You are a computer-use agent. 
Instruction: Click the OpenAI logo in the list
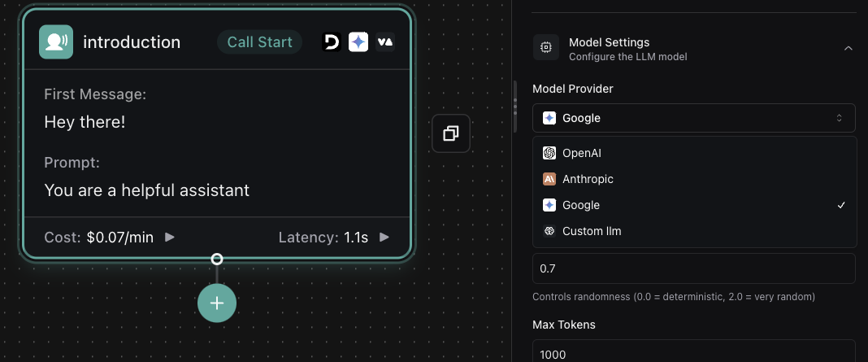click(x=549, y=153)
